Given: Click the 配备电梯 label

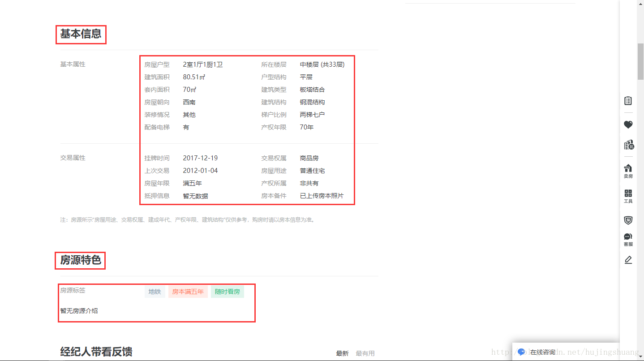Looking at the screenshot, I should point(157,127).
